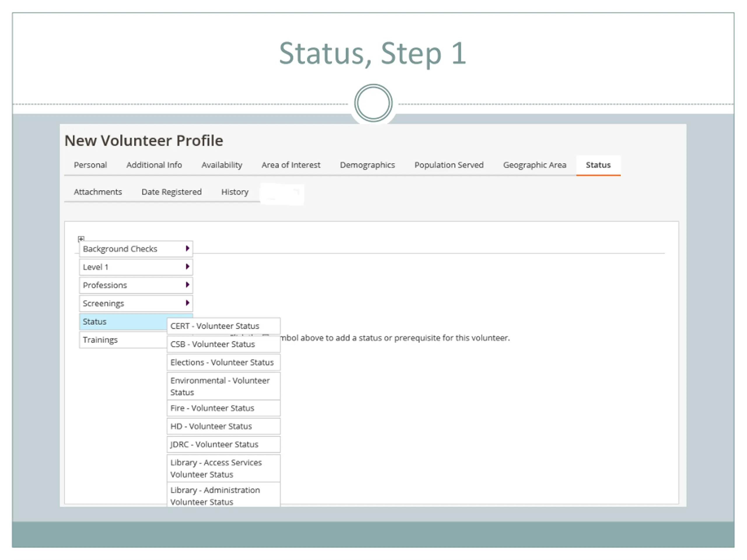Switch to the Personal tab
Viewport: 747px width, 560px height.
(90, 165)
